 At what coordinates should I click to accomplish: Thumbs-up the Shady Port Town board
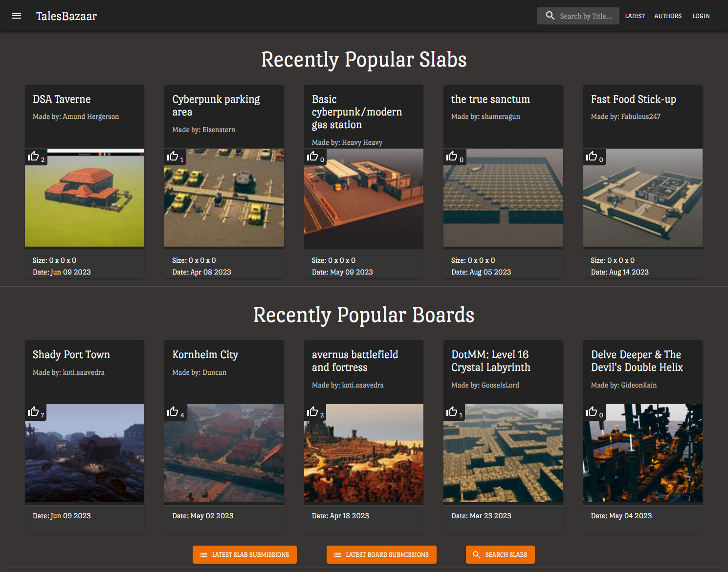pyautogui.click(x=34, y=412)
